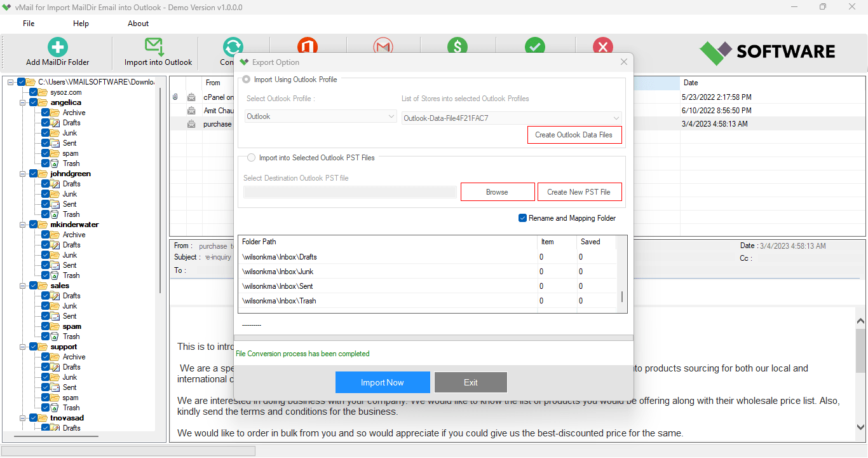The image size is (868, 458).
Task: Click the message body scrollbar down arrow
Action: 861,427
